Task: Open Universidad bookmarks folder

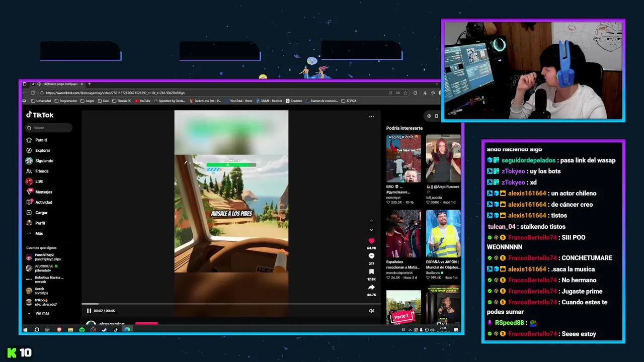Action: (41, 101)
